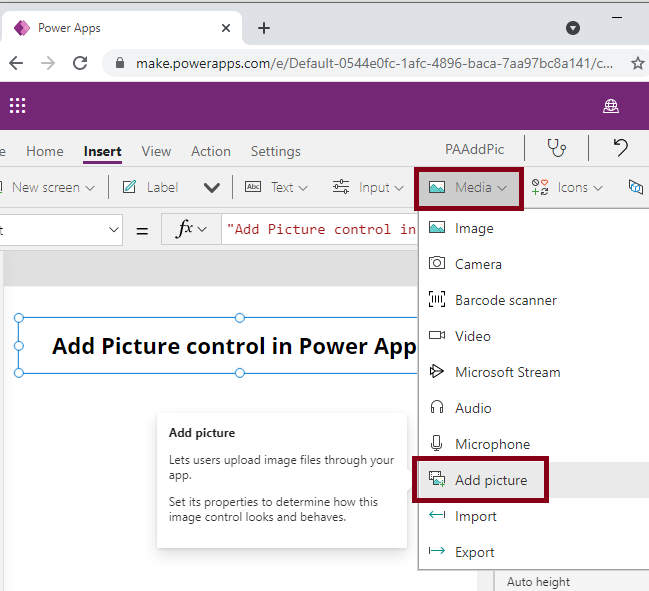Click the Import arrow icon
The width and height of the screenshot is (649, 591).
point(437,515)
